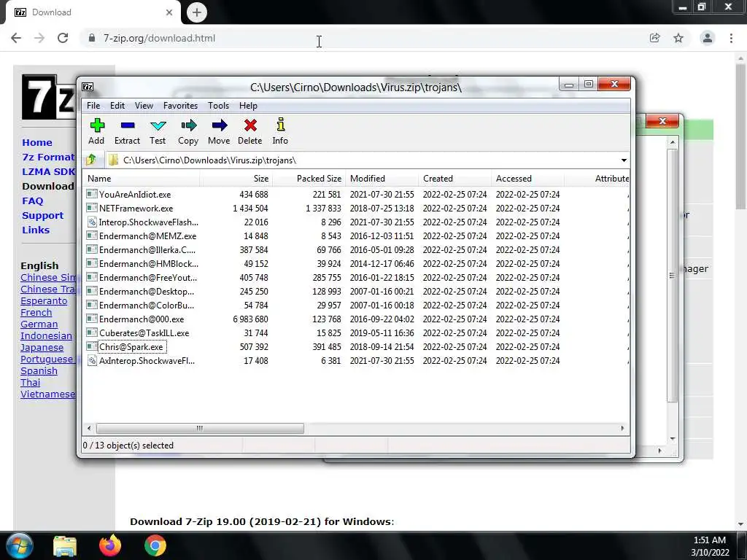The height and width of the screenshot is (560, 747).
Task: Open a new browser tab
Action: pyautogui.click(x=197, y=12)
